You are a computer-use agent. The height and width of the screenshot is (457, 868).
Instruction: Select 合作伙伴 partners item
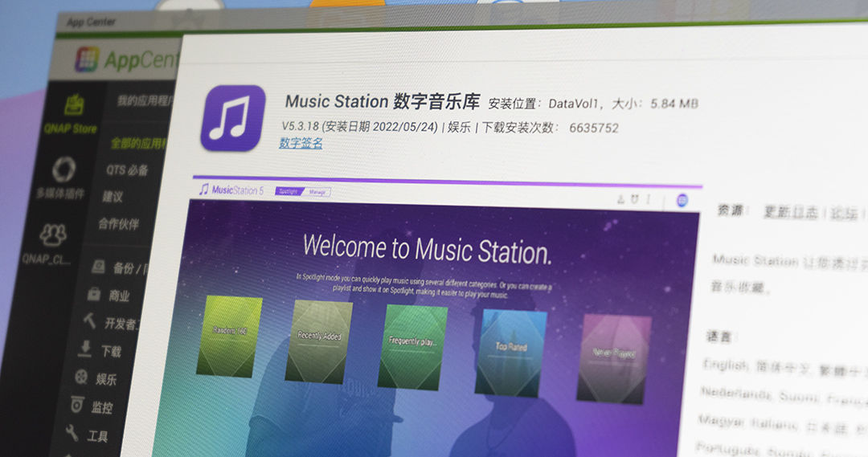[x=118, y=223]
